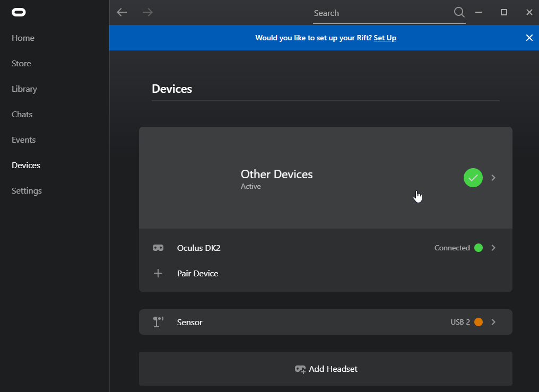Click the USB 2 label

(x=460, y=322)
